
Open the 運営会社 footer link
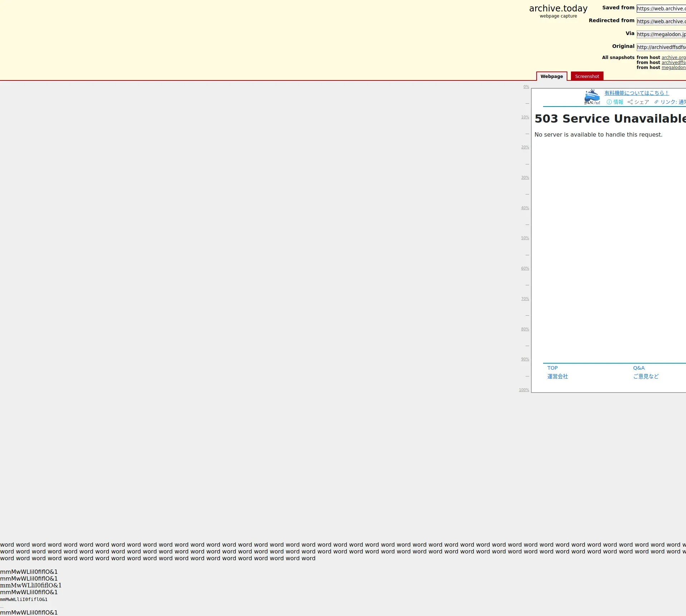[557, 376]
